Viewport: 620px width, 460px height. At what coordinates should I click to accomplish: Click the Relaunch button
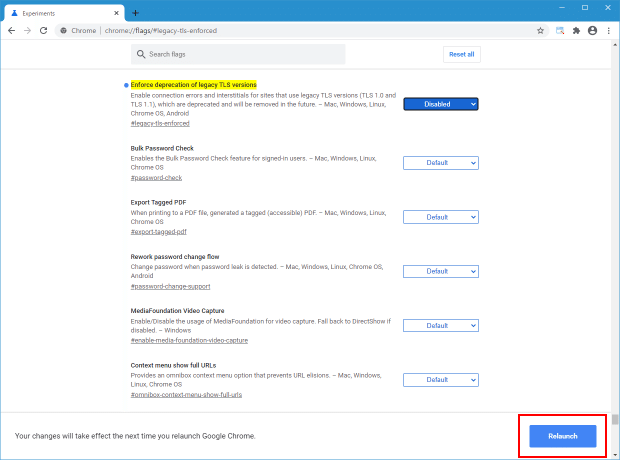click(x=563, y=436)
